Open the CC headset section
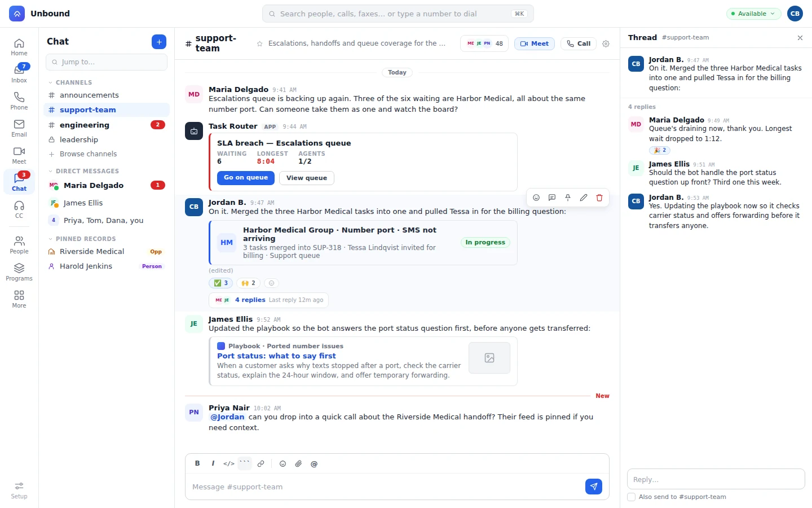 pos(19,209)
